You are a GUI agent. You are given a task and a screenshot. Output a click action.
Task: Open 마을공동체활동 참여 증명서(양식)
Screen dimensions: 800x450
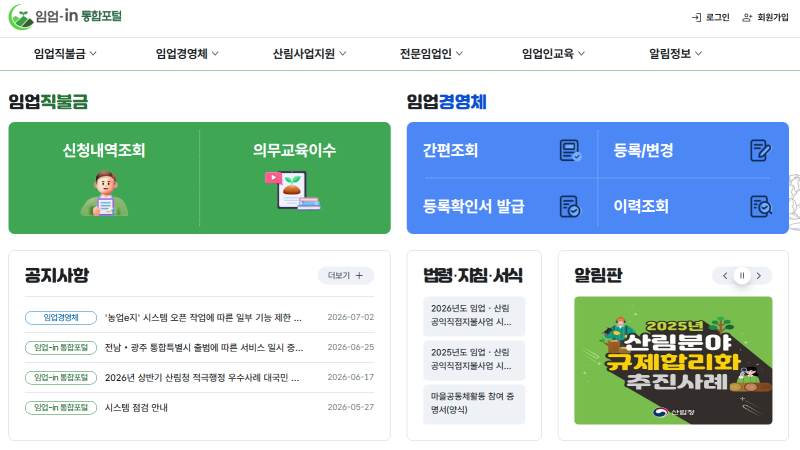coord(474,404)
